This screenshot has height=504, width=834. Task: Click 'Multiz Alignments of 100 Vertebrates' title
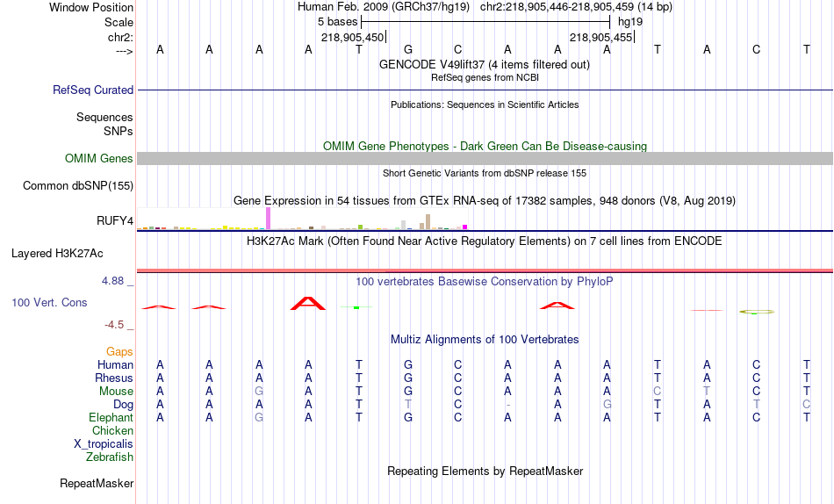(x=485, y=340)
